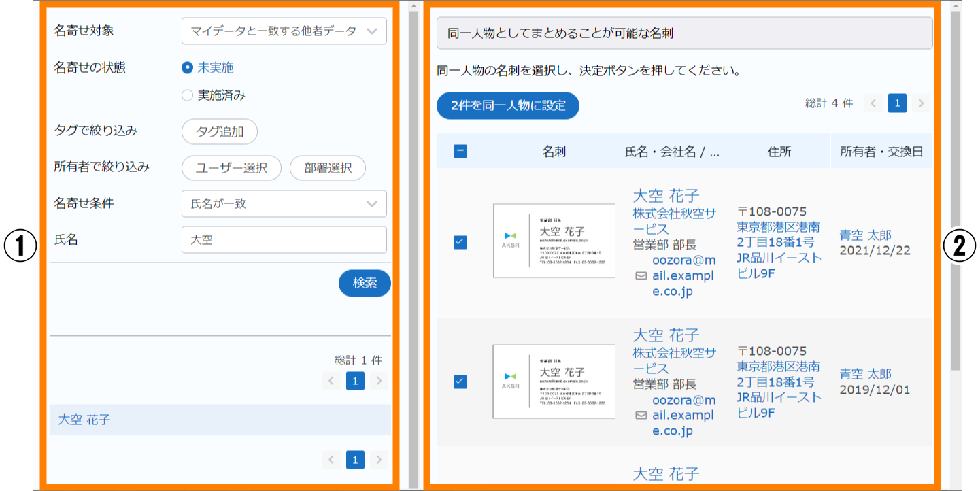Click the 氏名 input field containing 大空
This screenshot has width=980, height=491.
(x=284, y=239)
